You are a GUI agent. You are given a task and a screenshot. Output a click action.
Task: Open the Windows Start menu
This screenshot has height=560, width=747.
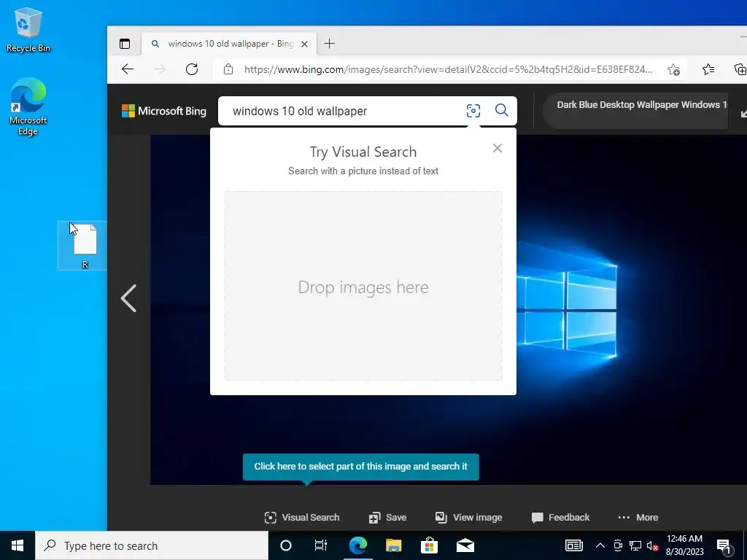pyautogui.click(x=18, y=545)
